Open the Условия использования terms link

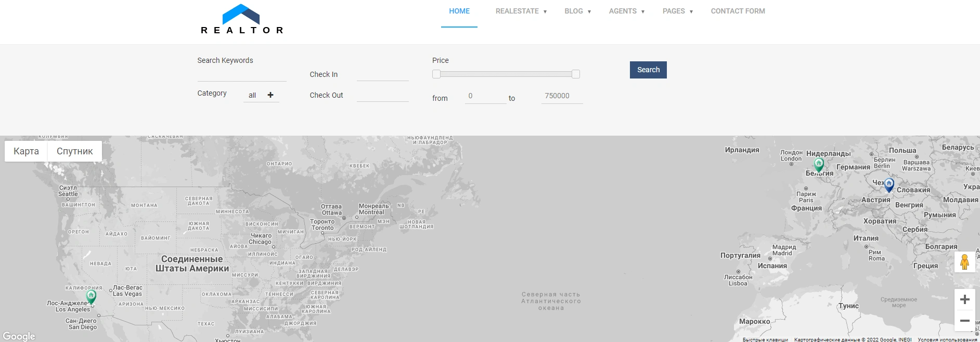click(947, 339)
